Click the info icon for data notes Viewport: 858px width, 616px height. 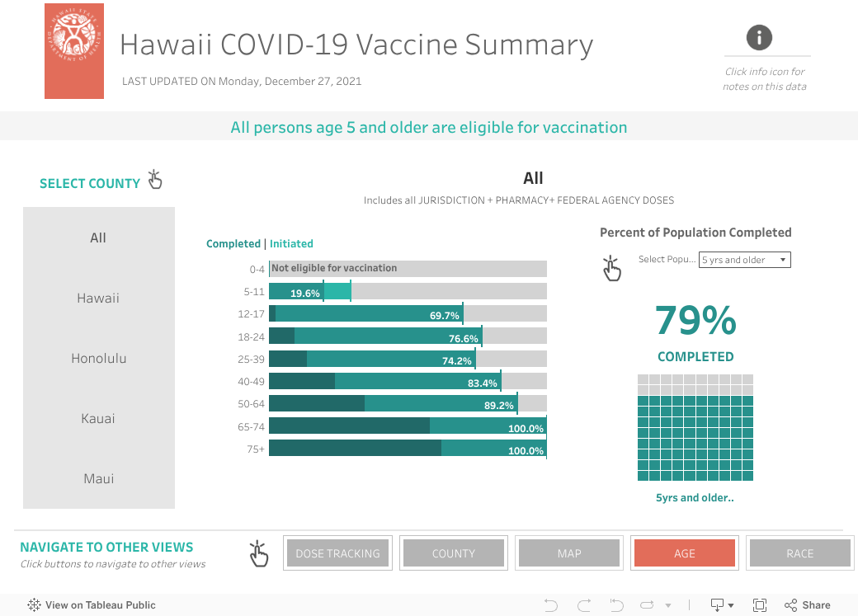[x=759, y=37]
